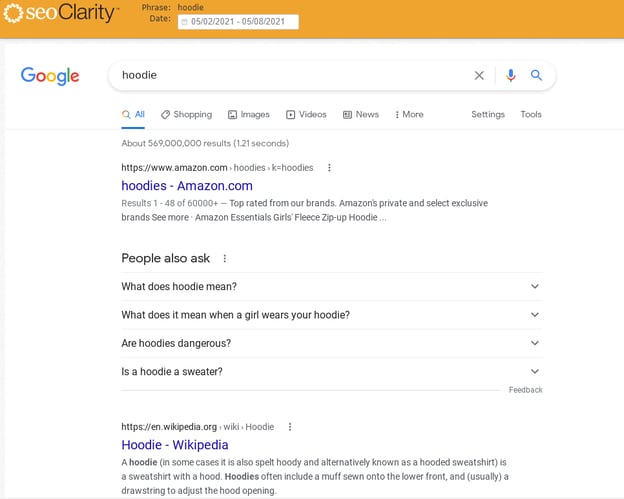Image resolution: width=624 pixels, height=499 pixels.
Task: Switch to the Images tab
Action: click(249, 115)
